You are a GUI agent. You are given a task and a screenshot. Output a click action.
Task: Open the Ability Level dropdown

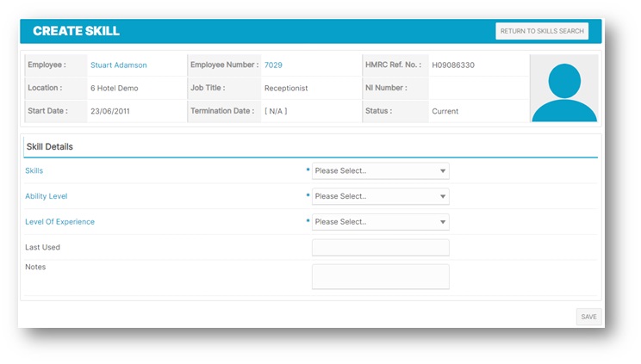(x=380, y=196)
